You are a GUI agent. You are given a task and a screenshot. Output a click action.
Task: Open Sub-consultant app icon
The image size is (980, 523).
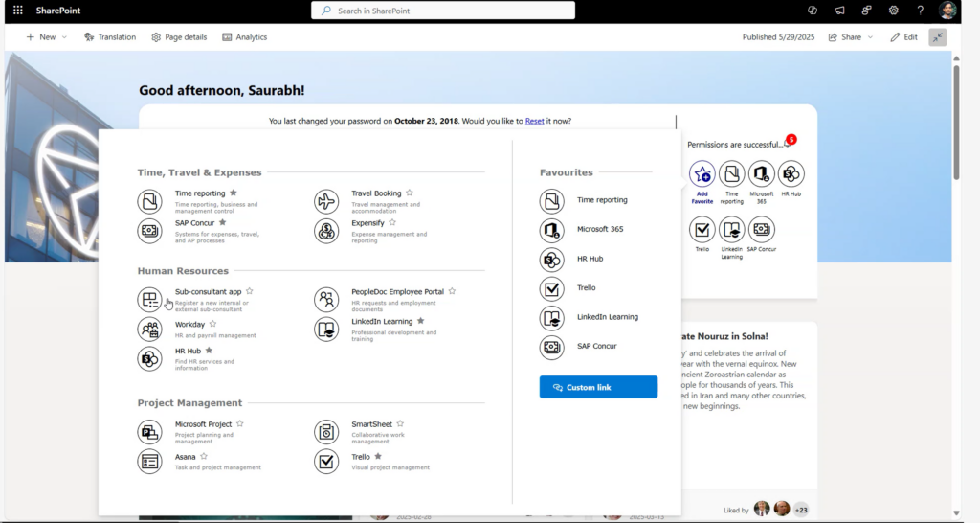pos(150,300)
